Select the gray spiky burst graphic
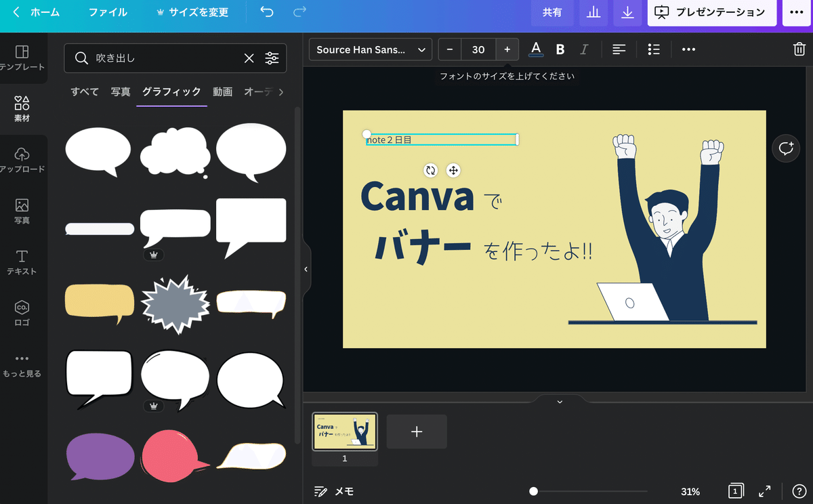This screenshot has height=504, width=813. (x=175, y=304)
